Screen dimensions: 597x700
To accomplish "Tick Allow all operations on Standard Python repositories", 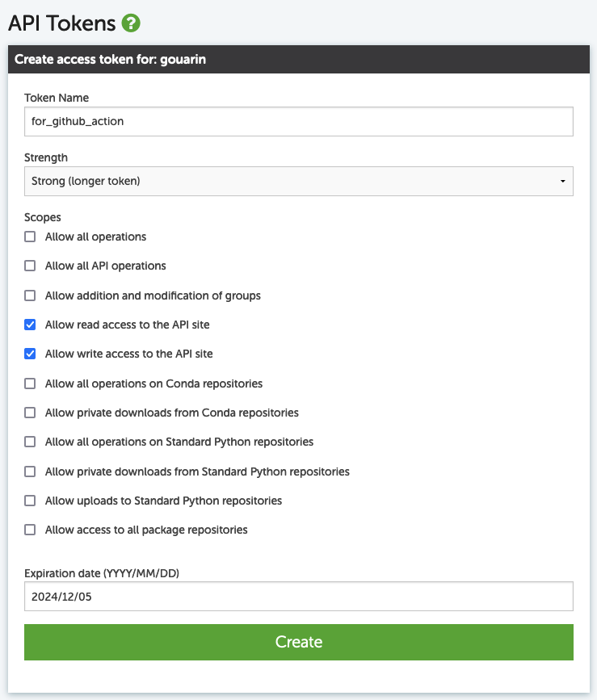I will click(x=30, y=442).
